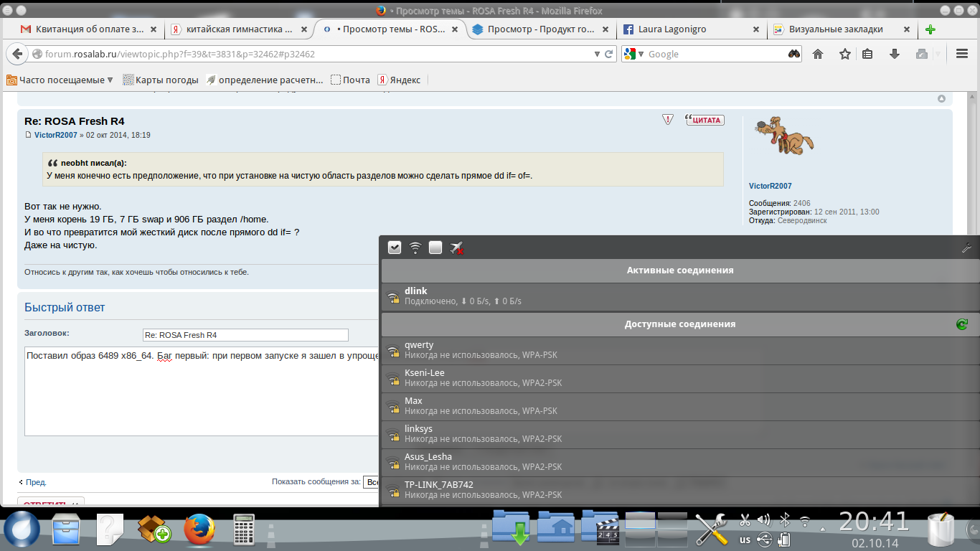Image resolution: width=980 pixels, height=551 pixels.
Task: Open network applet settings wrench
Action: 966,248
